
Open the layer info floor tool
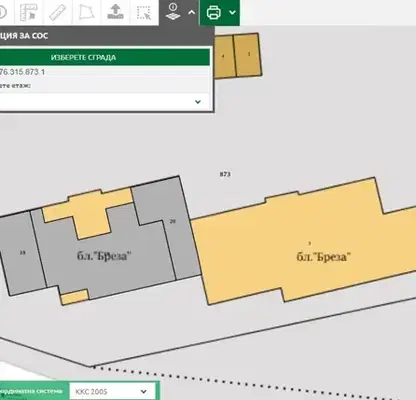[x=173, y=12]
